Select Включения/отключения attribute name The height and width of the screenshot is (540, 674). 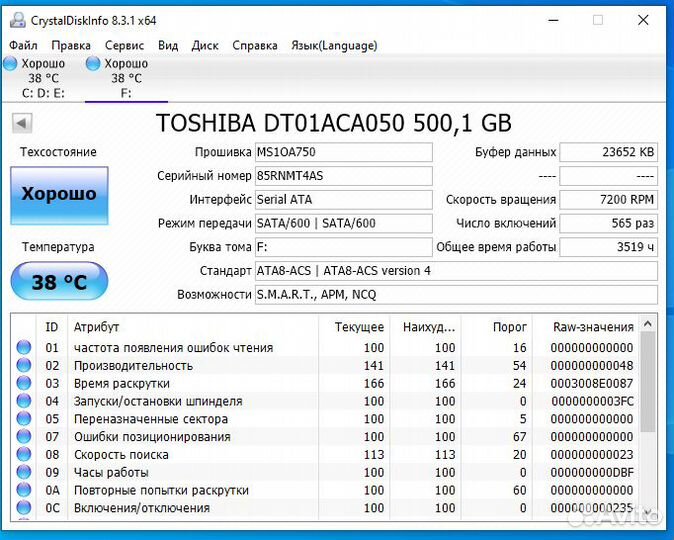pos(142,508)
